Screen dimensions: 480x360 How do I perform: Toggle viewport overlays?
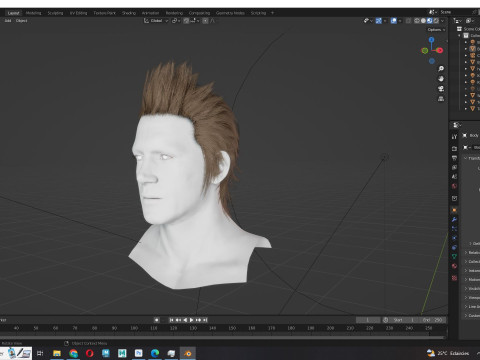coord(394,21)
